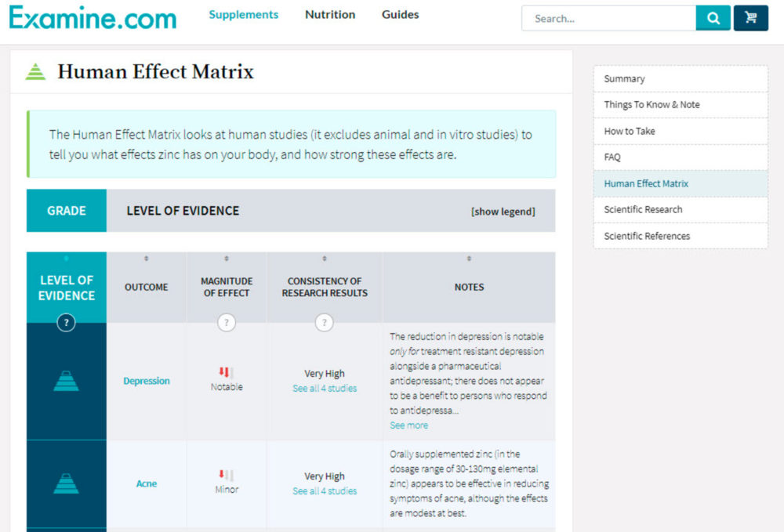Viewport: 784px width, 532px height.
Task: Open the Supplements menu
Action: coord(244,14)
